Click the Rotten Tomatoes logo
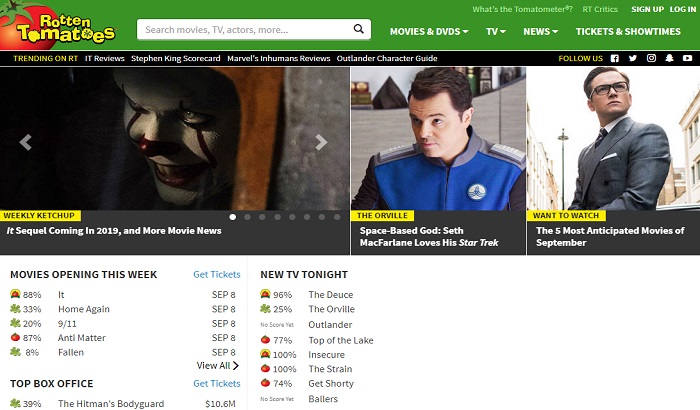This screenshot has width=700, height=410. point(58,26)
